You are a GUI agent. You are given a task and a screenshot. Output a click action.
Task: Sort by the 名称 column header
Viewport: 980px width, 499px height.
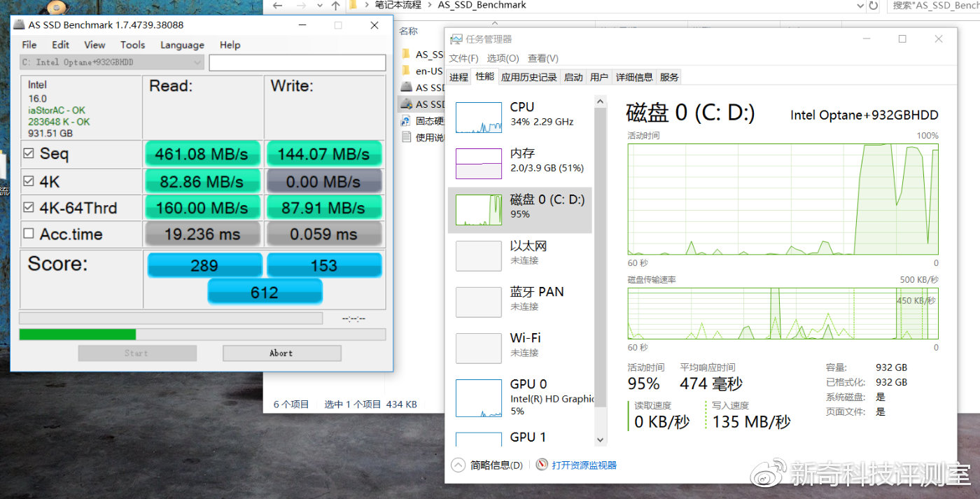tap(409, 31)
